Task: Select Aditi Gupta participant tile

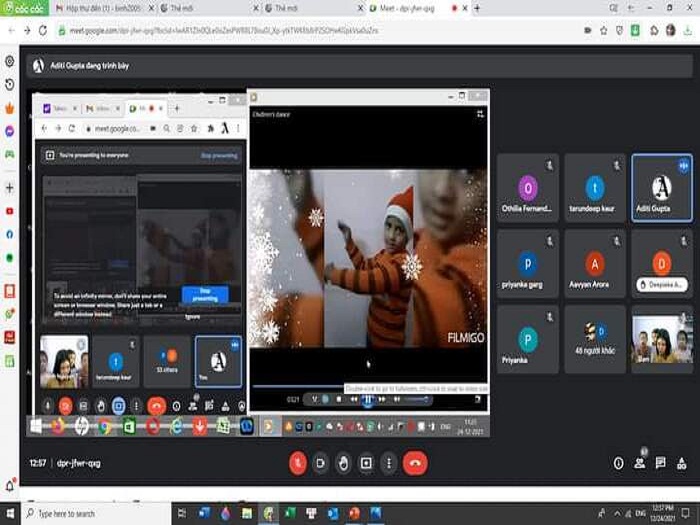Action: point(662,188)
